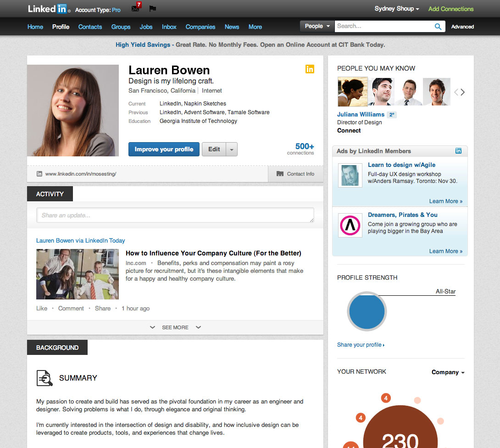
Task: Open the arrow dropdown beside Edit
Action: tap(232, 149)
